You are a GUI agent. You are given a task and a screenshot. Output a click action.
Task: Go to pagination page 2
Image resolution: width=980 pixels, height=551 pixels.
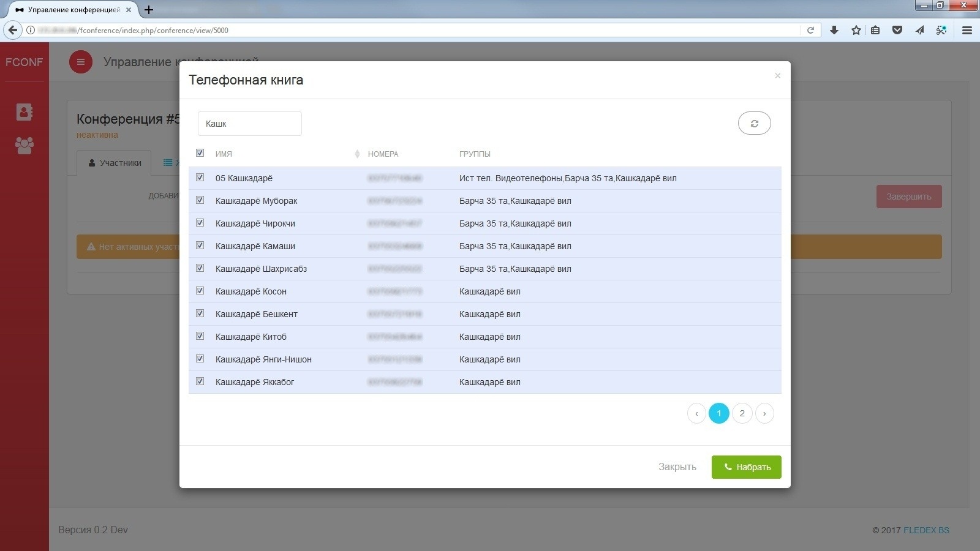point(742,413)
